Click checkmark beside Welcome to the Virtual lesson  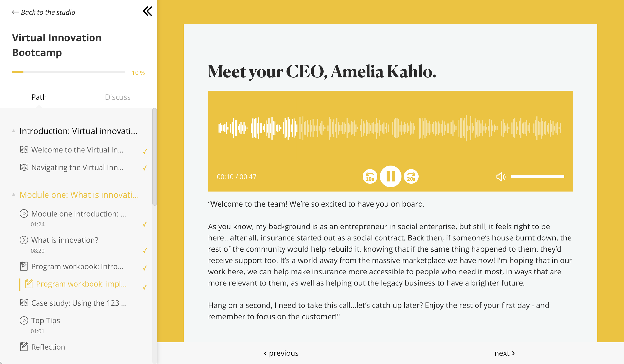(x=145, y=151)
